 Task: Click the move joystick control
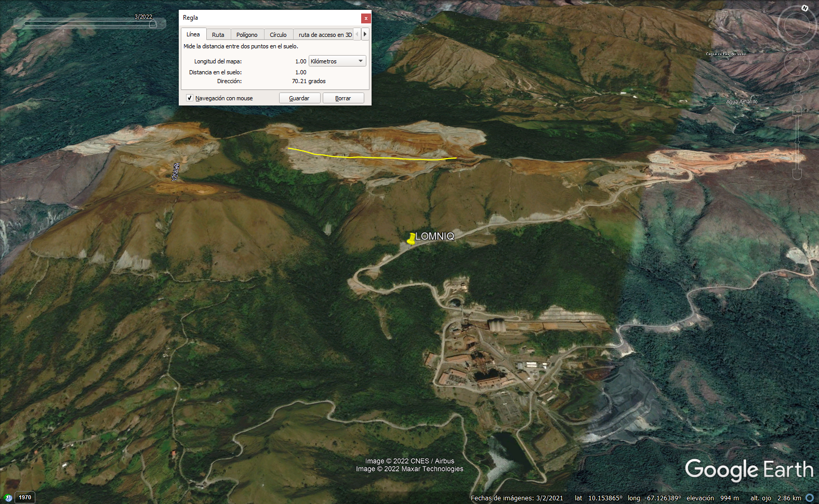coord(797,63)
